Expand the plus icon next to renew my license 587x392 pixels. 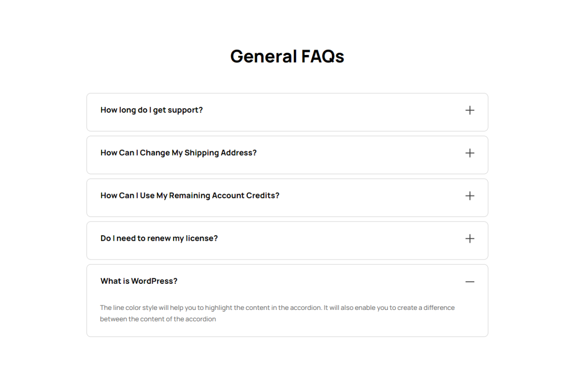pyautogui.click(x=470, y=238)
